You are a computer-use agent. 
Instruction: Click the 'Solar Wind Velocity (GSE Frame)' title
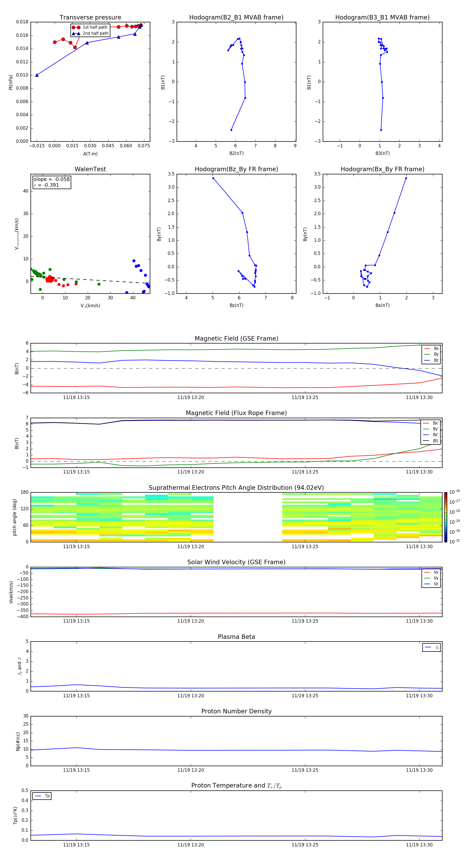[x=236, y=562]
